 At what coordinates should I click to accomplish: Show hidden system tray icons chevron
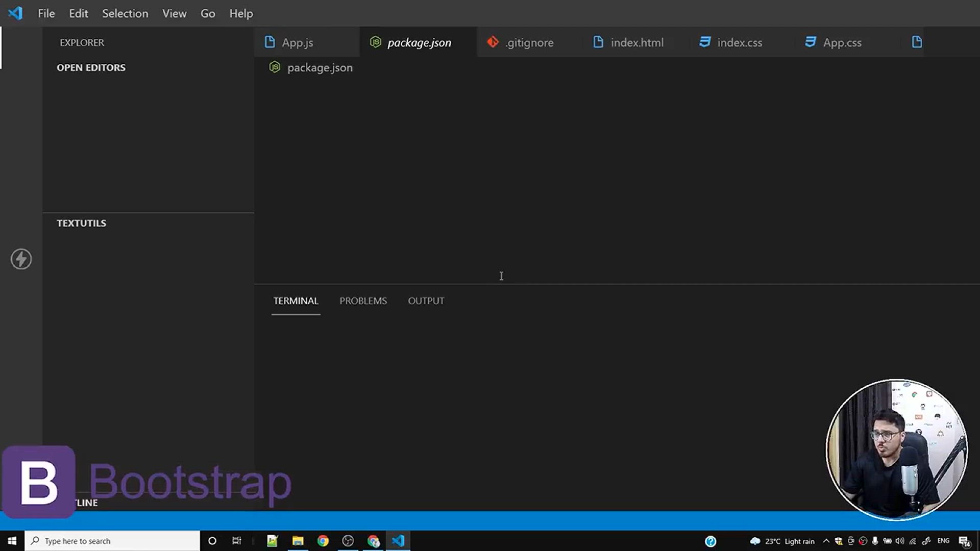[x=826, y=541]
